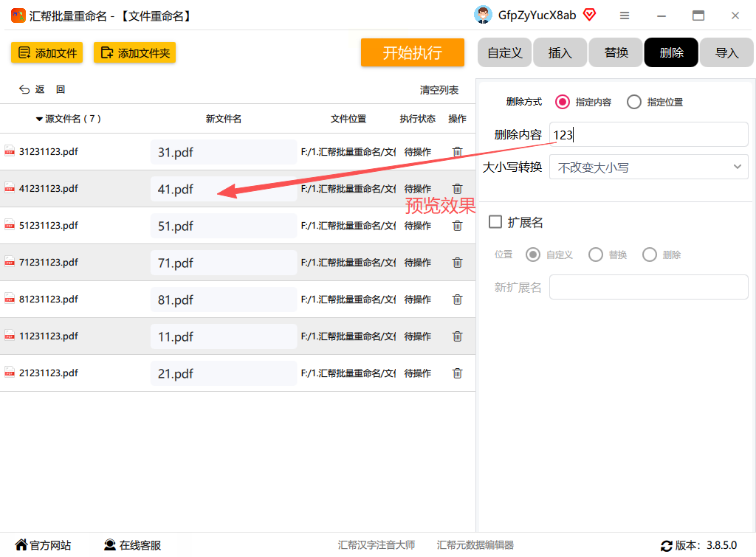This screenshot has height=557, width=756.
Task: Enable the 扩展名 checkbox
Action: pyautogui.click(x=495, y=221)
